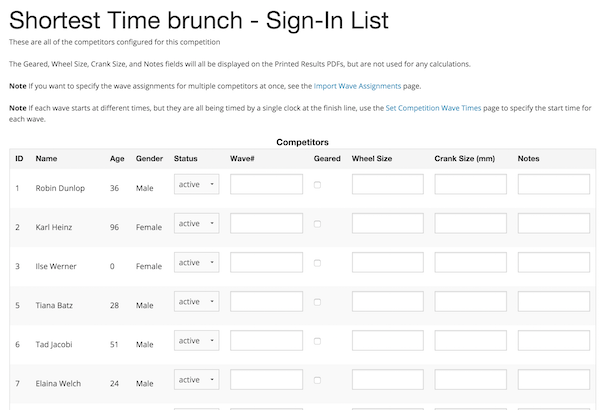Click the Wave# field for Robin Dunlop
This screenshot has height=410, width=600.
point(266,185)
